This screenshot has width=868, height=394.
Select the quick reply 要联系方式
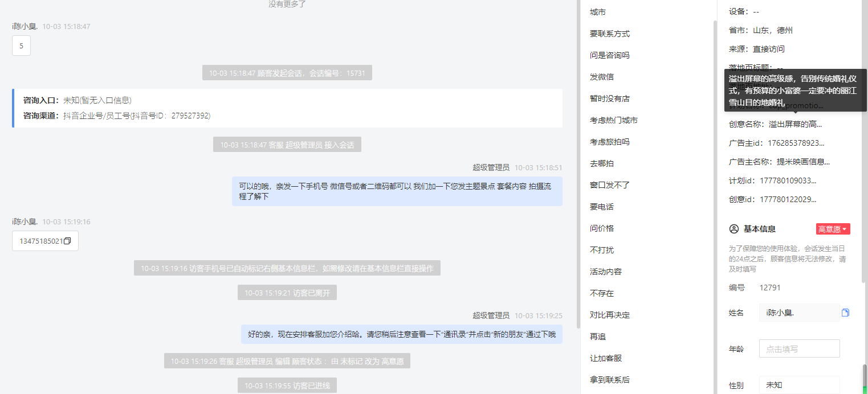point(610,34)
